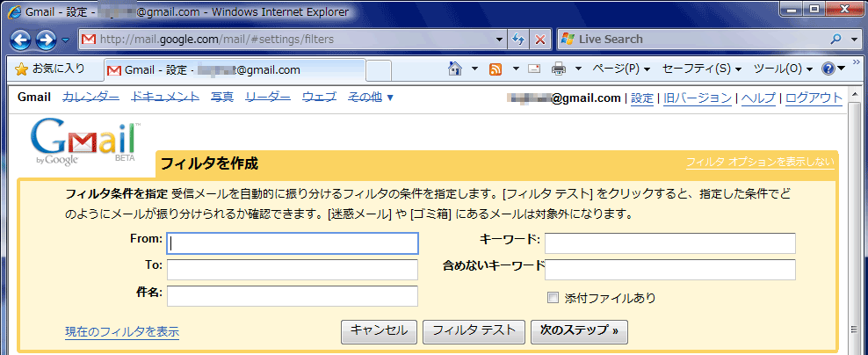Click the From input field

(x=293, y=243)
